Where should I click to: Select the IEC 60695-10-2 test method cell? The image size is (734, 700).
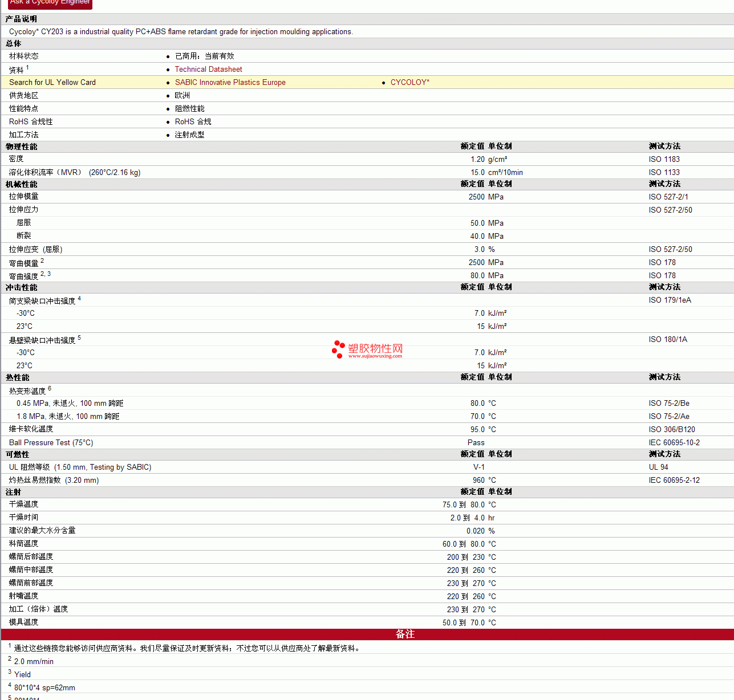tap(674, 442)
